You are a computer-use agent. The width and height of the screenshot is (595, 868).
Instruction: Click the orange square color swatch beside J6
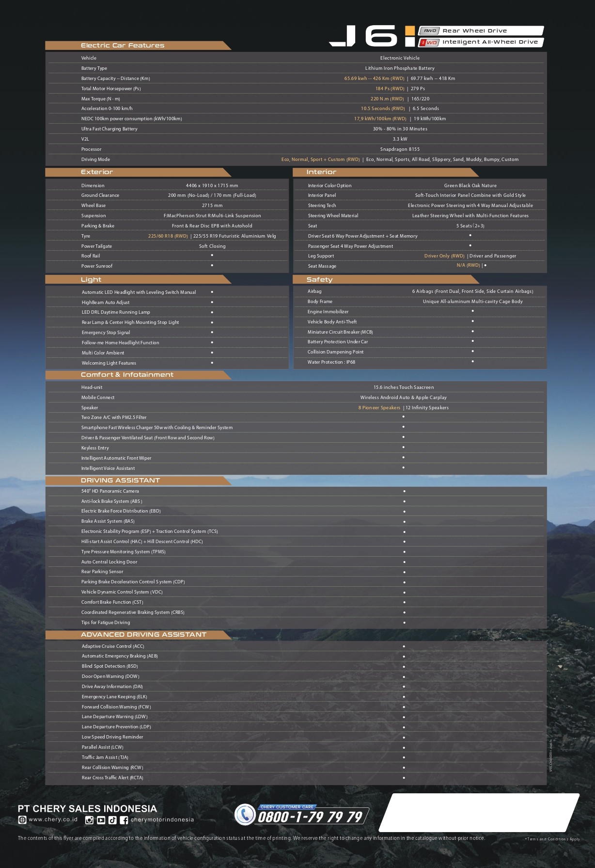410,31
